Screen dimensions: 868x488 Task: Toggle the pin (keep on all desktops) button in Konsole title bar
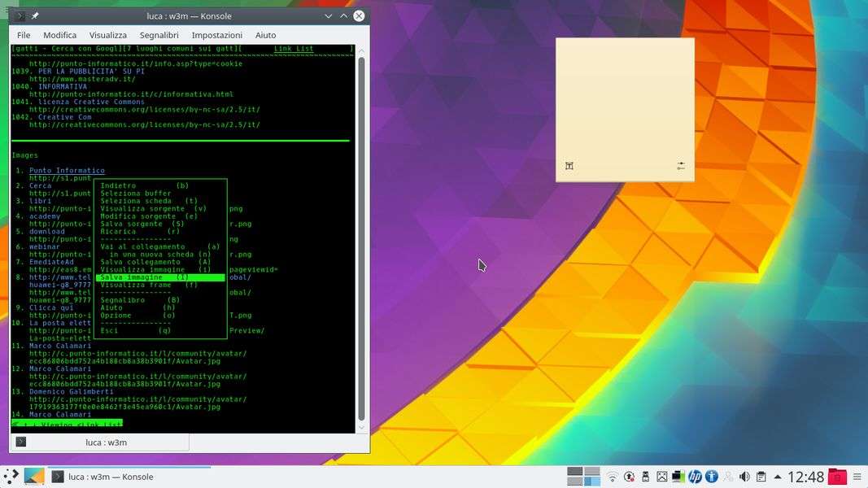click(35, 16)
